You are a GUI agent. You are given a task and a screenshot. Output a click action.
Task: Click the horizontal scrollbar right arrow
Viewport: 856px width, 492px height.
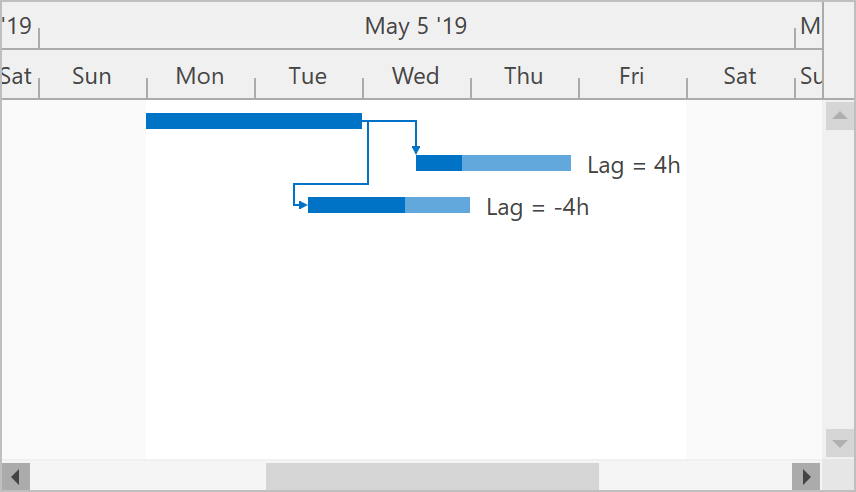[805, 475]
